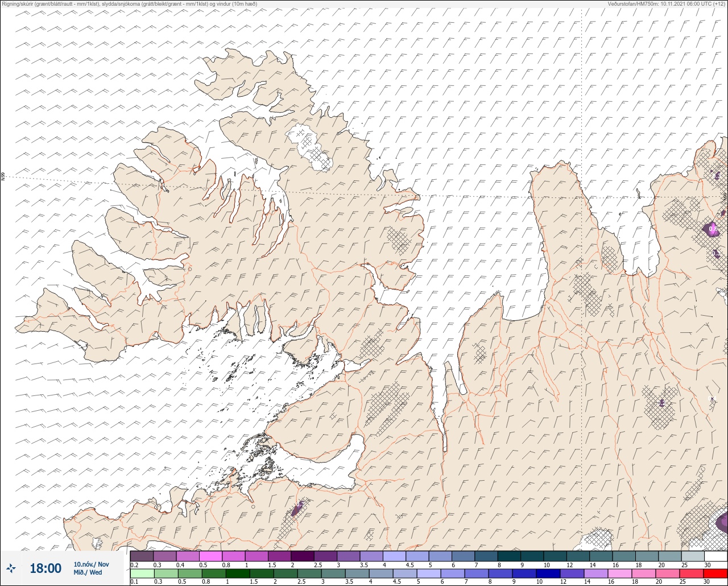Screen dimensions: 728x586
Task: Select the pale grey 25 swatch in the top legend
Action: coord(693,556)
